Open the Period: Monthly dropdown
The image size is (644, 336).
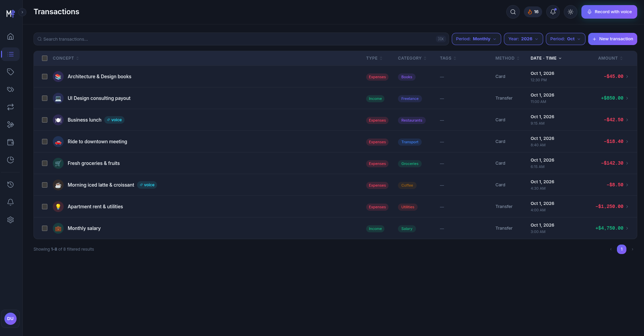point(476,39)
